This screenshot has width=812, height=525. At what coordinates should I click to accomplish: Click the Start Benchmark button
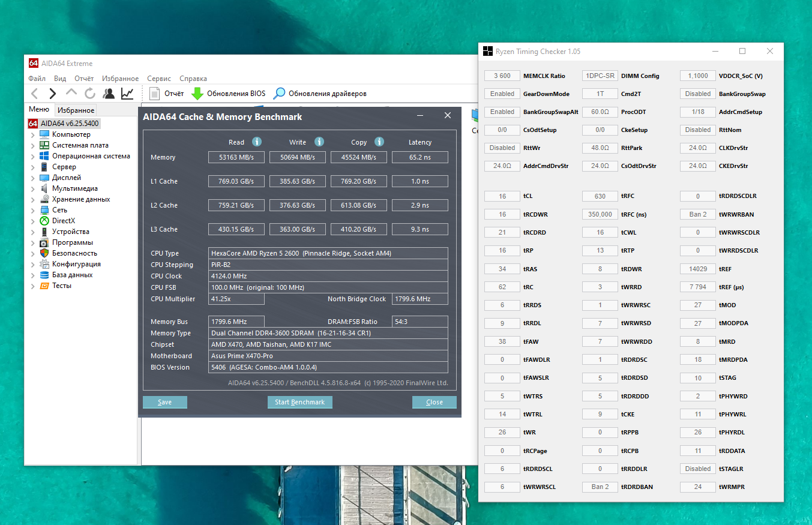click(x=300, y=402)
